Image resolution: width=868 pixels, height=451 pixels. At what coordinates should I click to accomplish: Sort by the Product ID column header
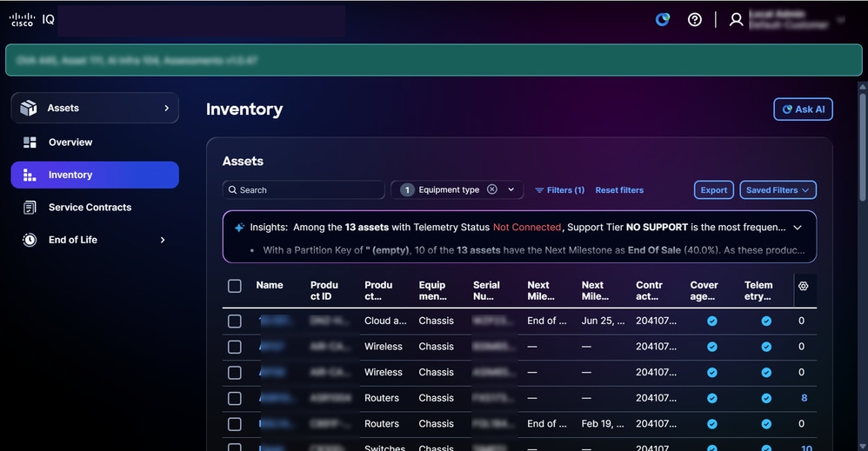click(x=324, y=290)
